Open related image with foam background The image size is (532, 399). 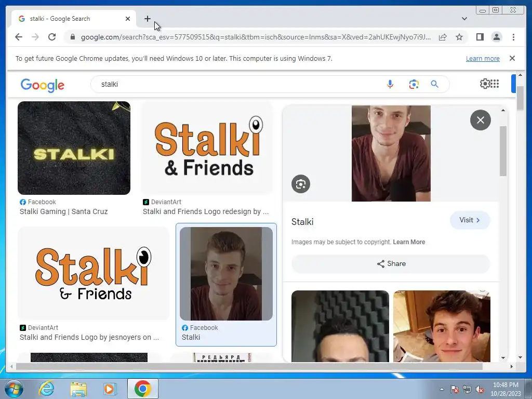(x=340, y=326)
